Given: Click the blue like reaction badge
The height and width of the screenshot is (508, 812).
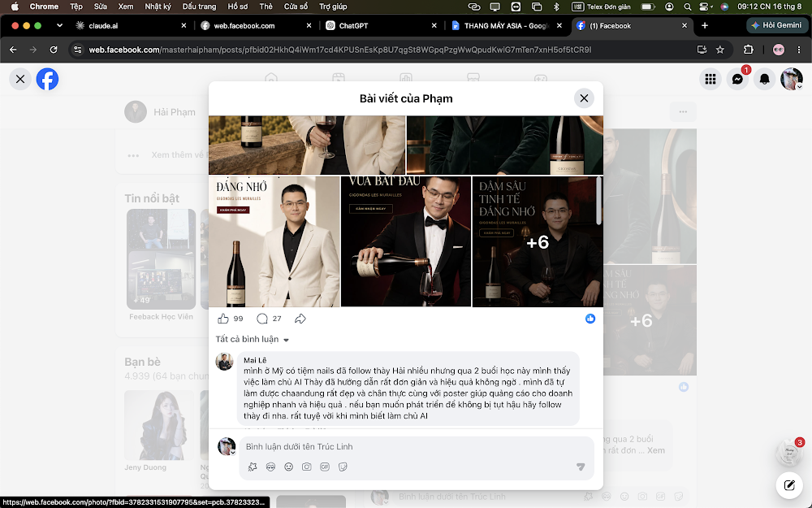Looking at the screenshot, I should pyautogui.click(x=590, y=319).
